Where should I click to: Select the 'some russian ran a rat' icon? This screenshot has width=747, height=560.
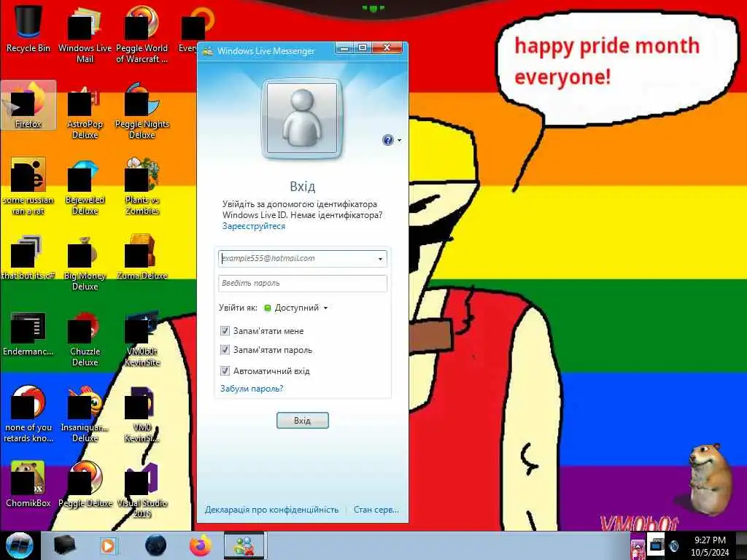[x=28, y=186]
